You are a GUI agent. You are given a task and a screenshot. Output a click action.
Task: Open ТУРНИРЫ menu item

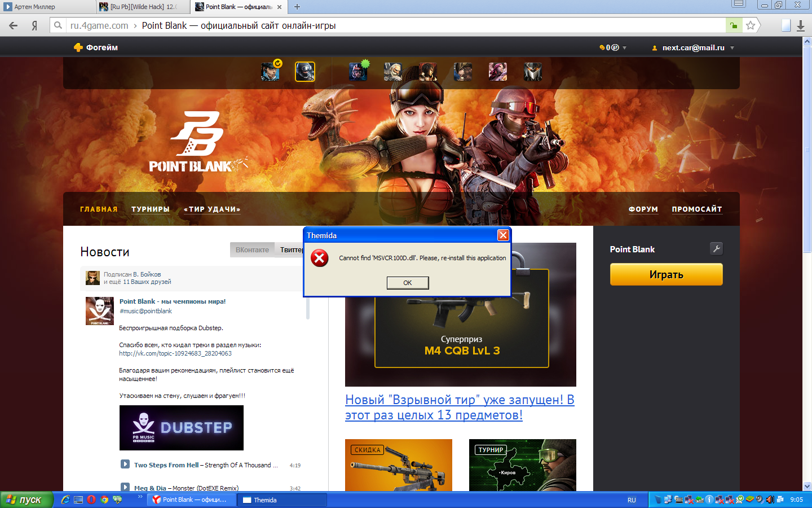coord(150,209)
